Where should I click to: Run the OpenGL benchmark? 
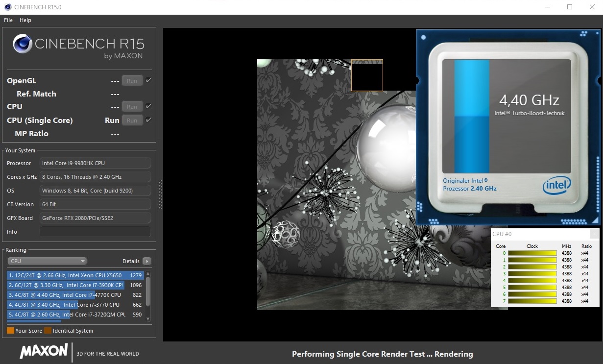point(132,80)
